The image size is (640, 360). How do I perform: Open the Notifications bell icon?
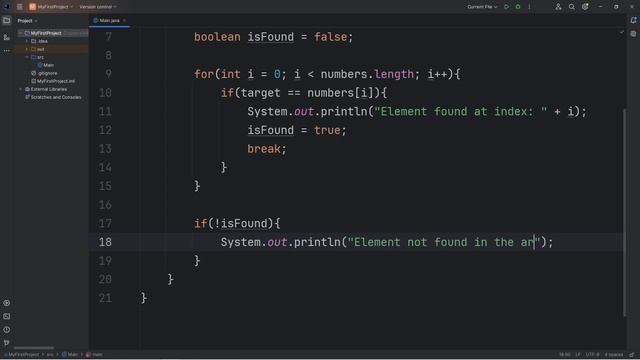coord(633,20)
